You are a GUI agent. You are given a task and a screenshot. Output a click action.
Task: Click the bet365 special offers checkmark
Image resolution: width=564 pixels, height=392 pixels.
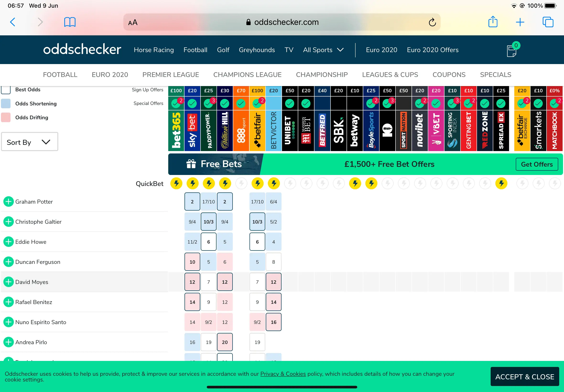coord(176,103)
